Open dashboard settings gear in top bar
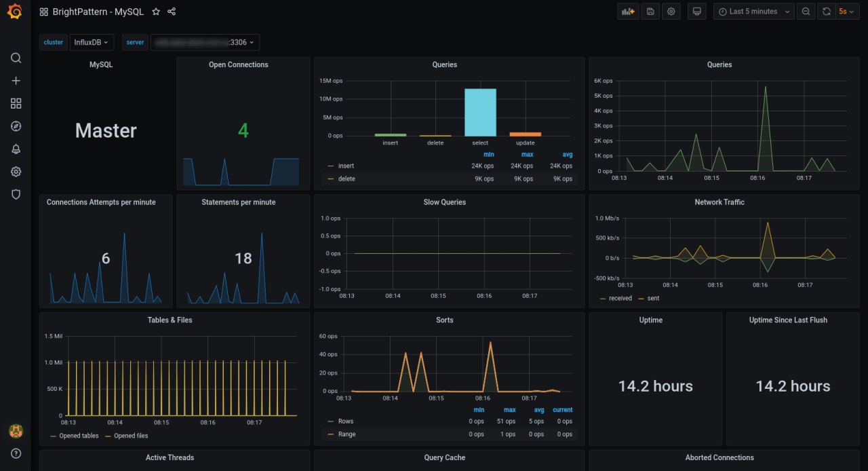Screen dimensions: 868x471 click(671, 12)
